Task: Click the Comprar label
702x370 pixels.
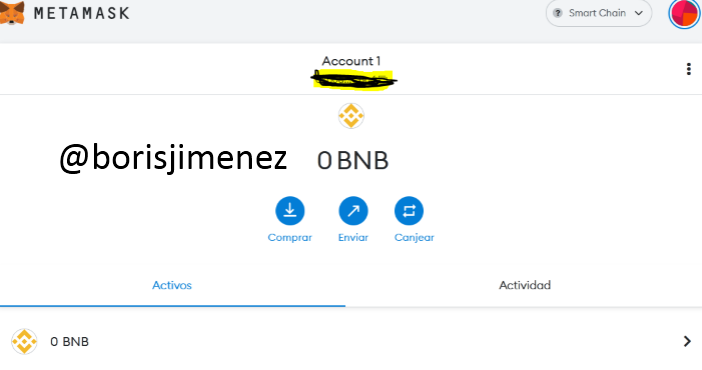Action: [290, 237]
